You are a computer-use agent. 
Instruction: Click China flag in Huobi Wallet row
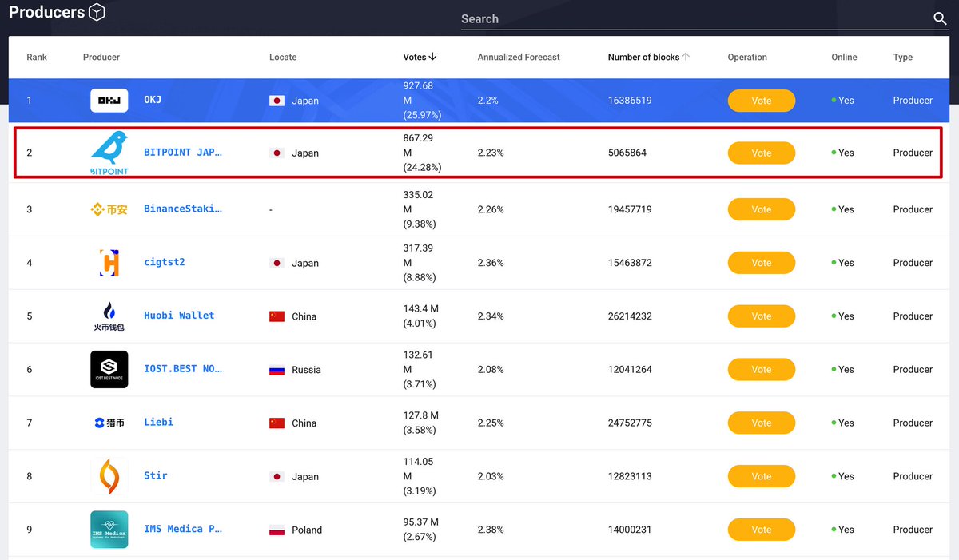pos(277,316)
